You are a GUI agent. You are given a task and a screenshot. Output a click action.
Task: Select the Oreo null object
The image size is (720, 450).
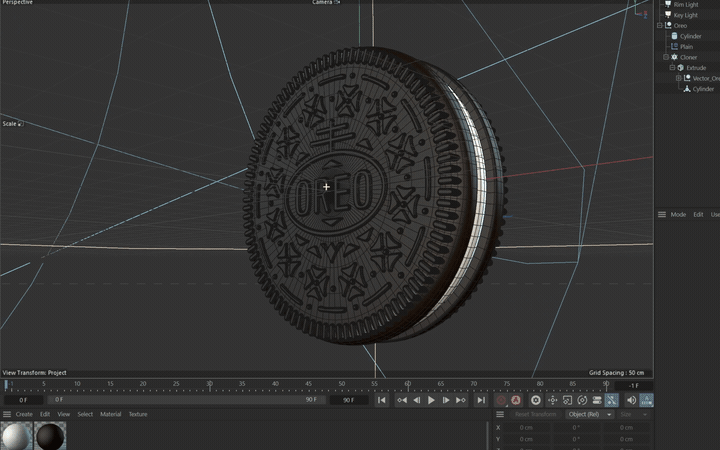click(680, 26)
